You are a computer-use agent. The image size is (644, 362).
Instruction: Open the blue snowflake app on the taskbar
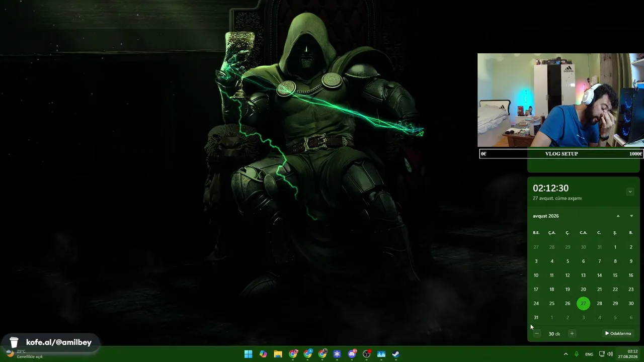point(337,354)
